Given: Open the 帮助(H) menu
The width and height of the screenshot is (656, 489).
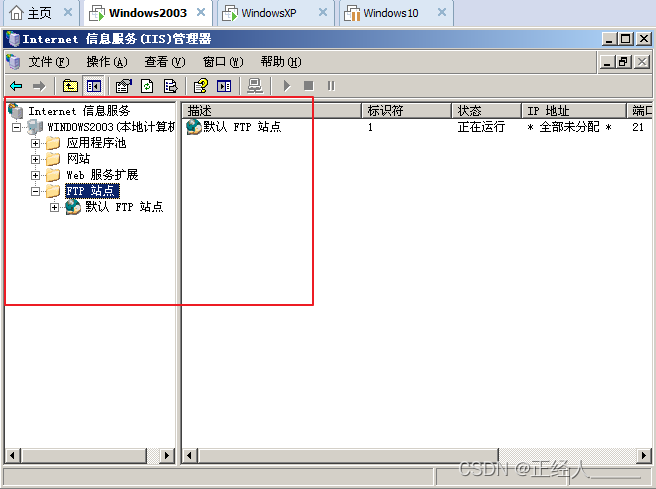Looking at the screenshot, I should (281, 62).
